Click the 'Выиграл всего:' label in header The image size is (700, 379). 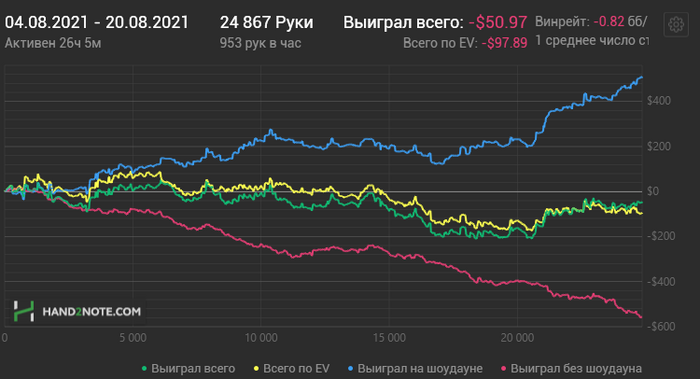404,22
